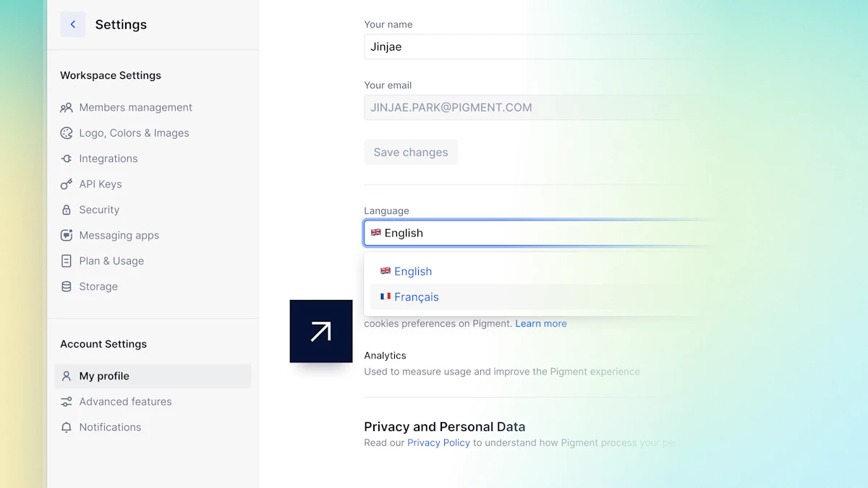Click the back arrow next to Settings
This screenshot has width=868, height=488.
click(72, 25)
